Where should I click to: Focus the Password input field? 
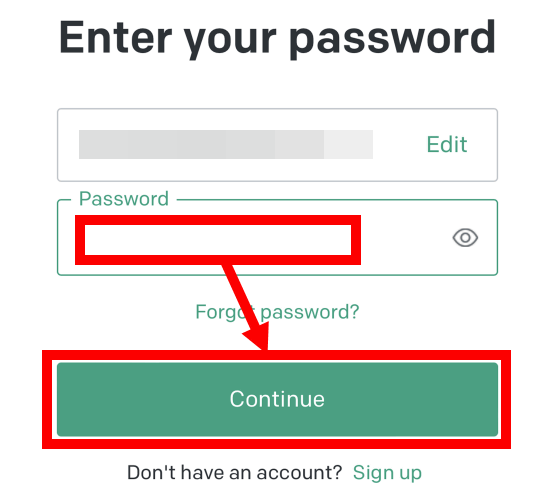(278, 238)
